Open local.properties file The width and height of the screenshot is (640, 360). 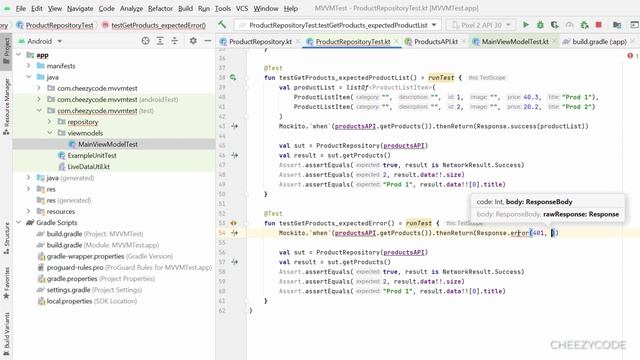click(x=91, y=301)
